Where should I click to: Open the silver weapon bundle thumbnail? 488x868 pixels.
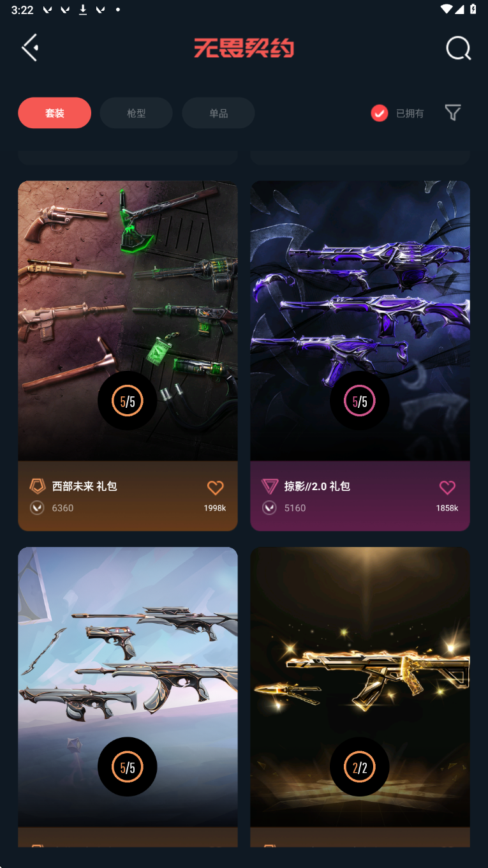[128, 687]
